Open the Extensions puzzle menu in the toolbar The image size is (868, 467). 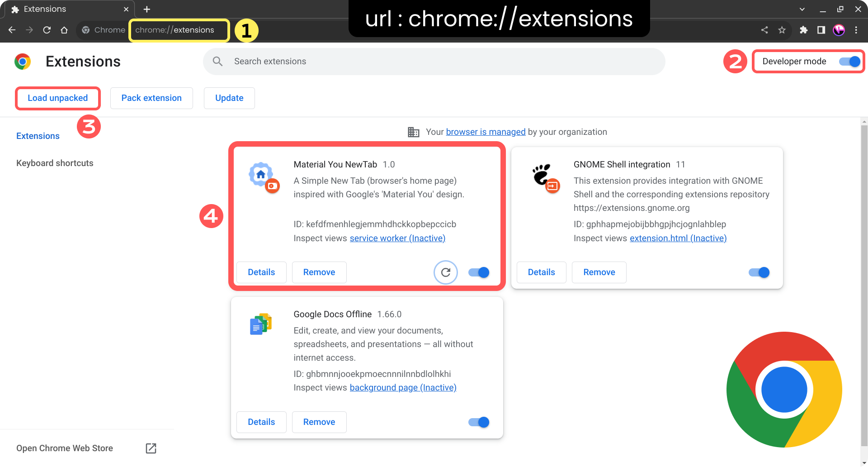click(803, 30)
